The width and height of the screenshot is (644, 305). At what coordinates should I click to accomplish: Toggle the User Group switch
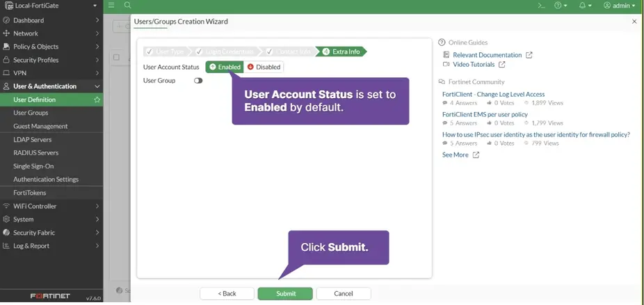198,81
